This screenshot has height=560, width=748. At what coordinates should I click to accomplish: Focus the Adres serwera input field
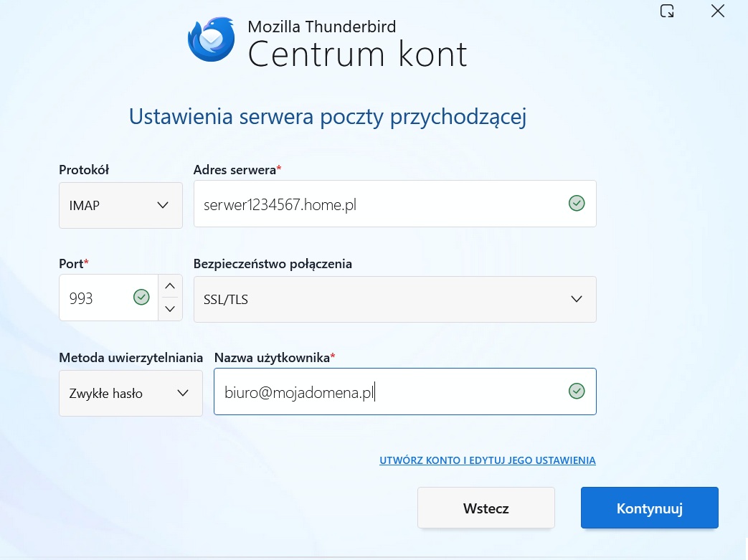coord(394,204)
